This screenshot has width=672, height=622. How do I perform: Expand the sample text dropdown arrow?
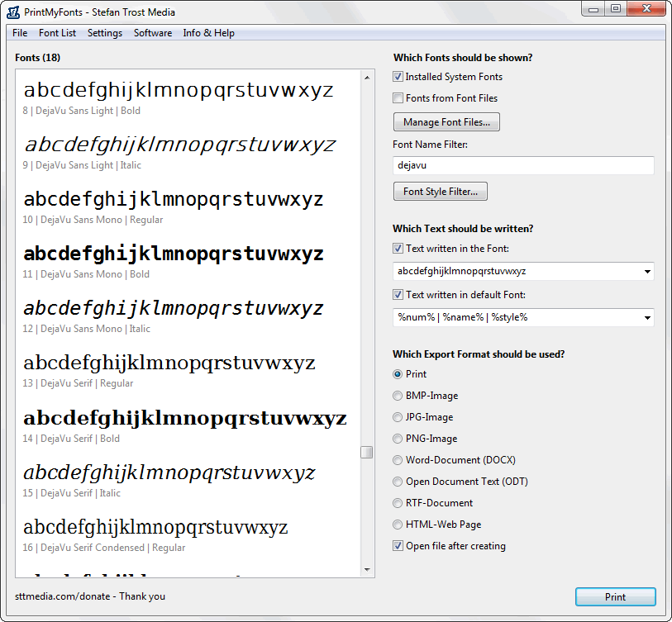[x=647, y=271]
